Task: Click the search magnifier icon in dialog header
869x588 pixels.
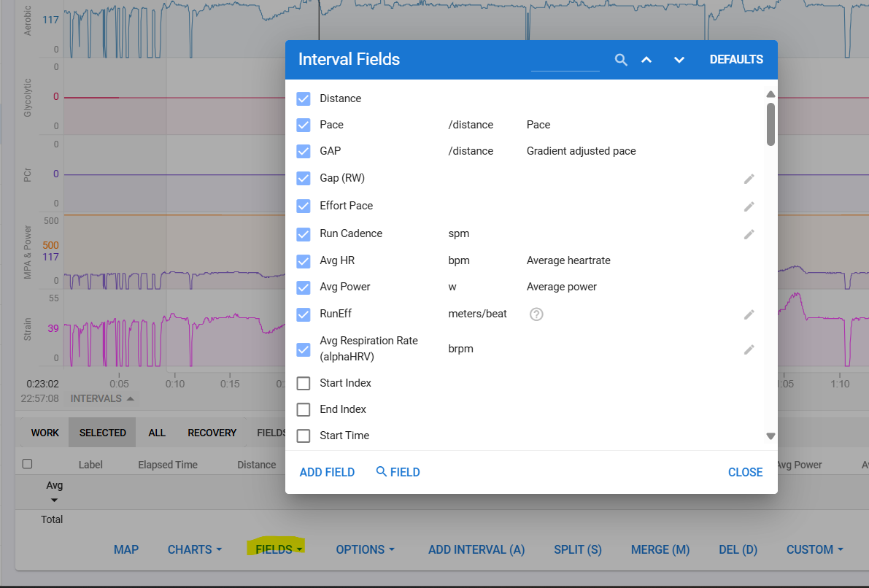Action: coord(621,60)
